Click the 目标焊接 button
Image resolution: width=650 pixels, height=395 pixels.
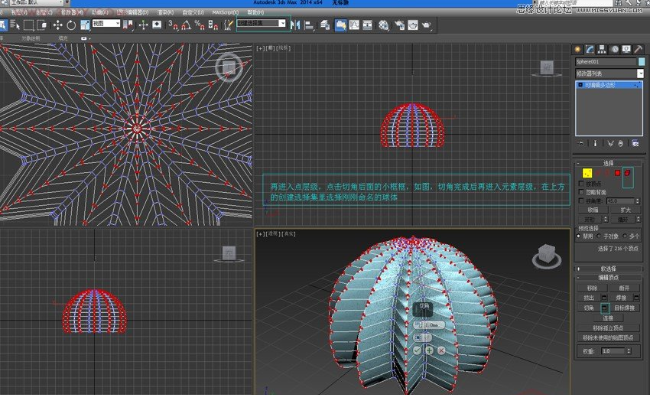(625, 308)
